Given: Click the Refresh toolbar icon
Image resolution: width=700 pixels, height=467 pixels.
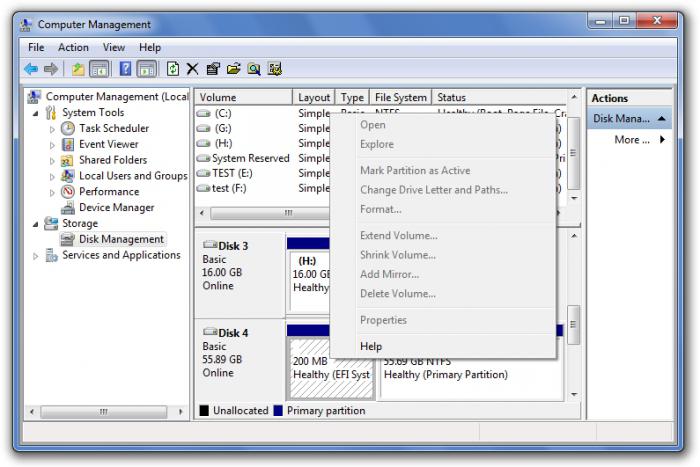Looking at the screenshot, I should click(172, 69).
